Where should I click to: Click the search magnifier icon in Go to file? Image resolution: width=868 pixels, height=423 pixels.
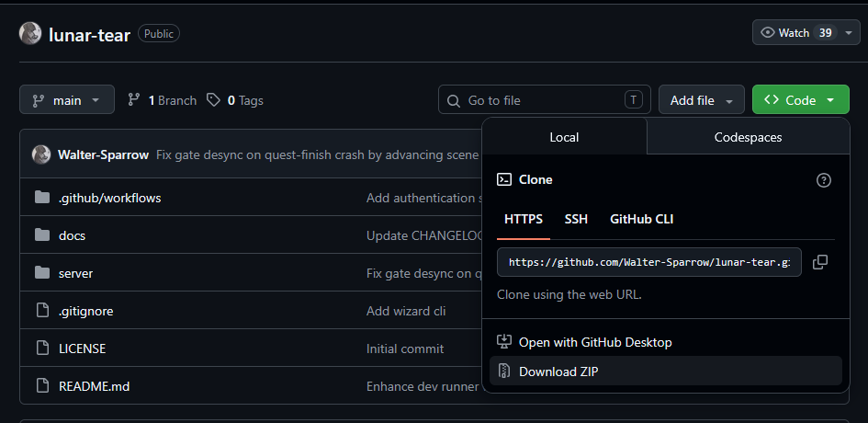point(454,100)
